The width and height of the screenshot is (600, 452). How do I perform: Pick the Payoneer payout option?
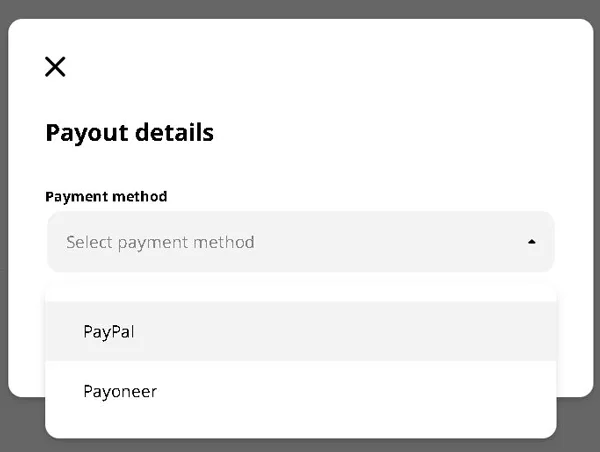120,391
